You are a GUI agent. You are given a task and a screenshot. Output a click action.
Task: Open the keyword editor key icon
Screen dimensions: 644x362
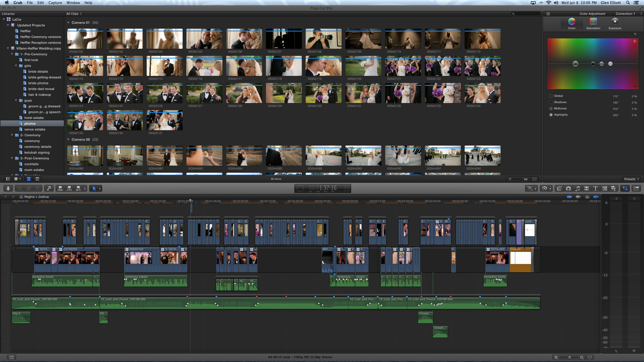49,189
